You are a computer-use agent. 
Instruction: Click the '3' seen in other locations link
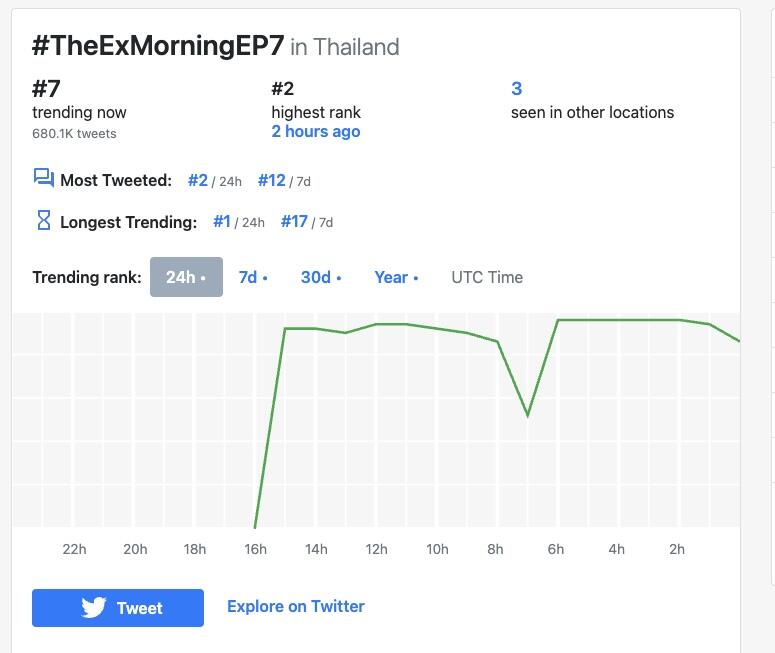pyautogui.click(x=517, y=88)
